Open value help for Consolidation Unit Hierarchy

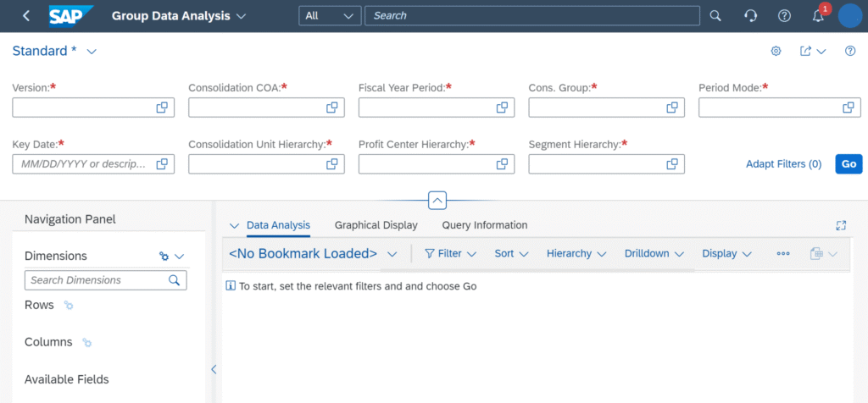(x=332, y=164)
